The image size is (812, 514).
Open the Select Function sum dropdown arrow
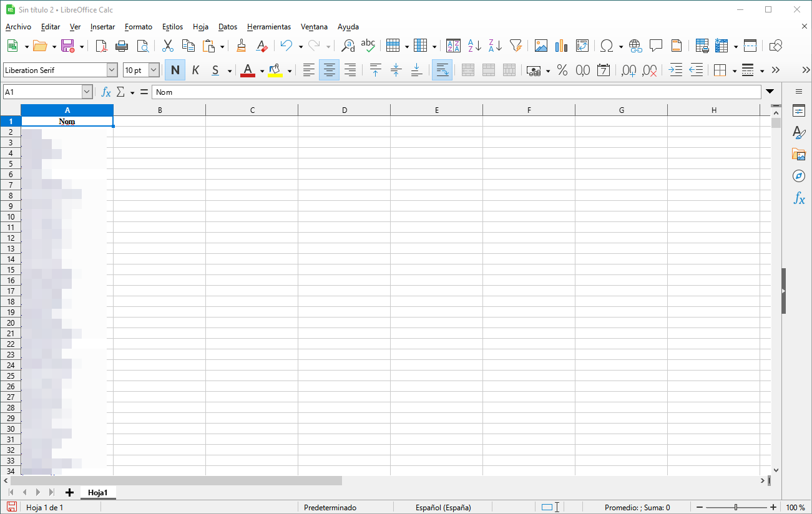pyautogui.click(x=132, y=93)
